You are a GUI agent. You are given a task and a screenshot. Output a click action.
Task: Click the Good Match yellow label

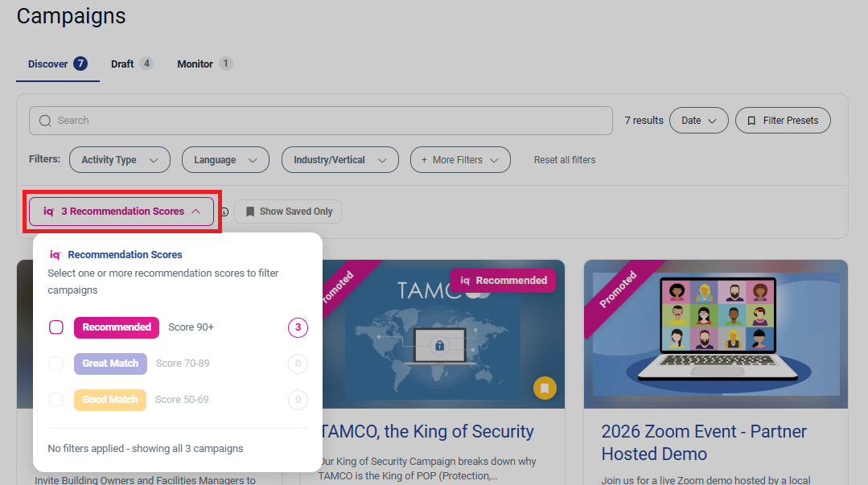point(110,400)
